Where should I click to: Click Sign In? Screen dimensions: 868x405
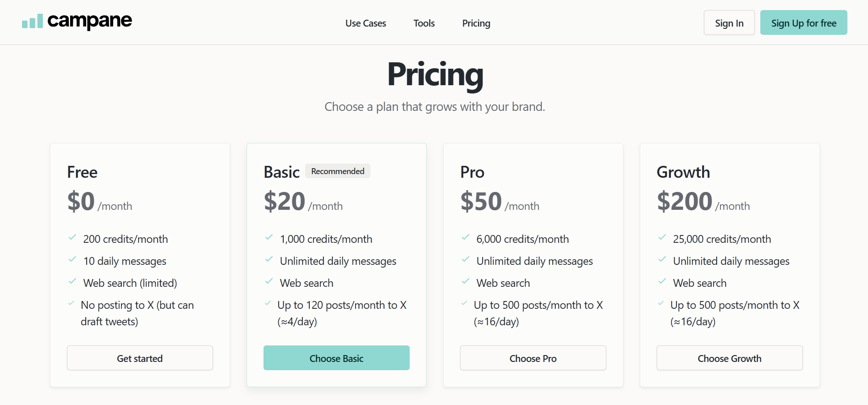click(729, 22)
